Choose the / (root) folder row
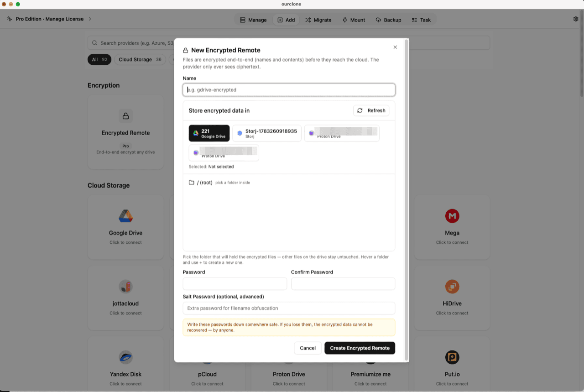This screenshot has width=584, height=392. coord(289,183)
